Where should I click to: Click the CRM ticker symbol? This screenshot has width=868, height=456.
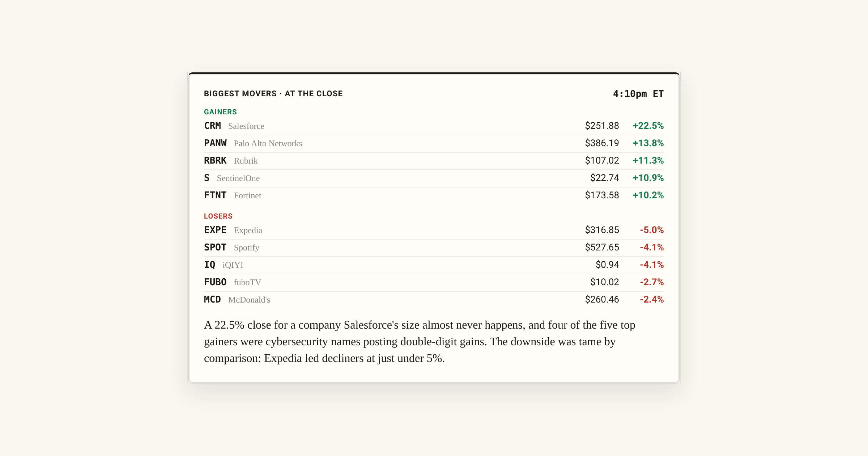(212, 126)
